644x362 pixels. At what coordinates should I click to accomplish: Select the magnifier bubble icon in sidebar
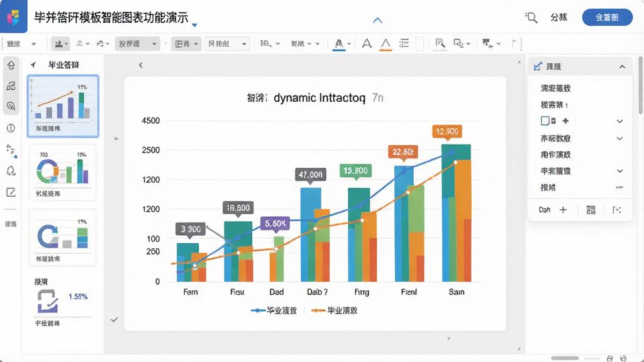coord(11,106)
